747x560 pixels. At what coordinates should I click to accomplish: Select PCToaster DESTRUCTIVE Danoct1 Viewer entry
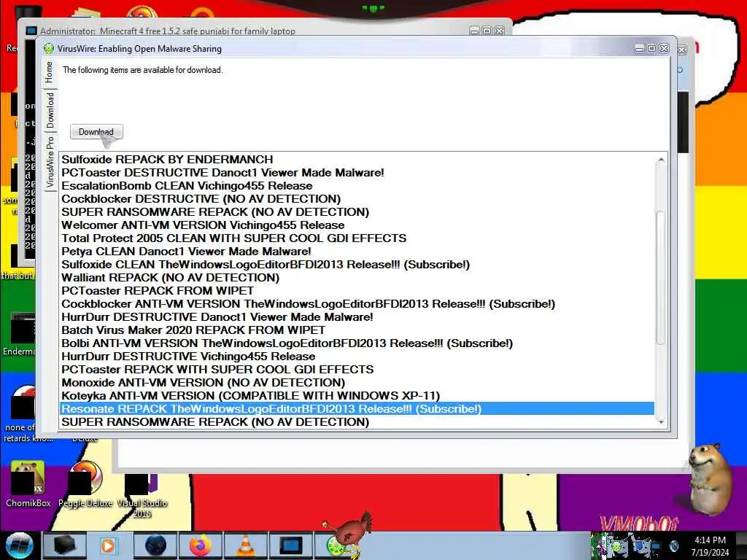pyautogui.click(x=357, y=173)
